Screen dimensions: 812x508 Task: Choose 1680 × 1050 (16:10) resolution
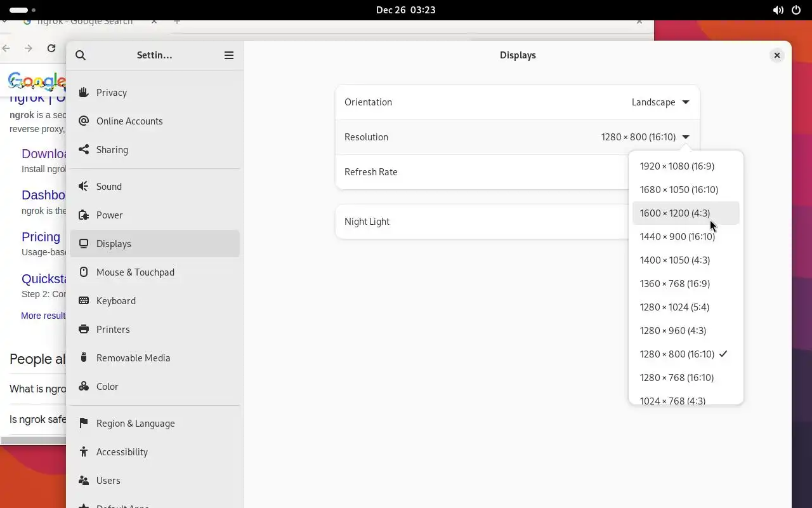(x=686, y=190)
